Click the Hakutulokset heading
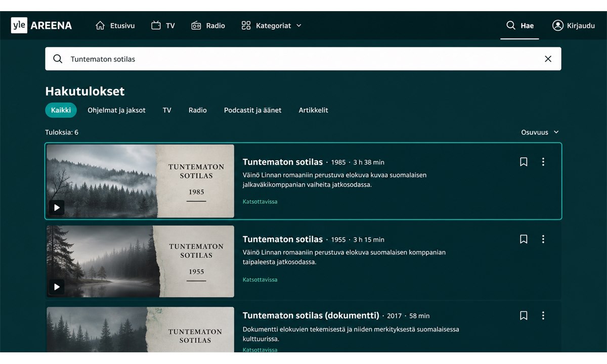This screenshot has height=364, width=607. (x=85, y=92)
